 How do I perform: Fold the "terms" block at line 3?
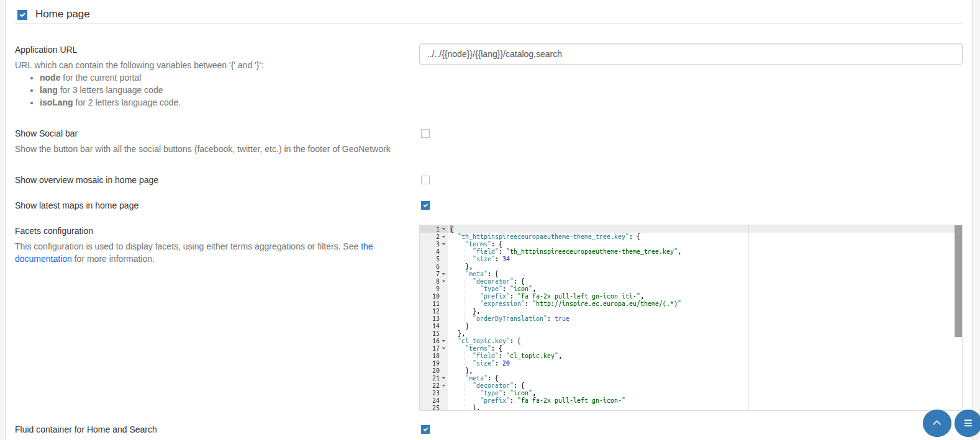443,245
